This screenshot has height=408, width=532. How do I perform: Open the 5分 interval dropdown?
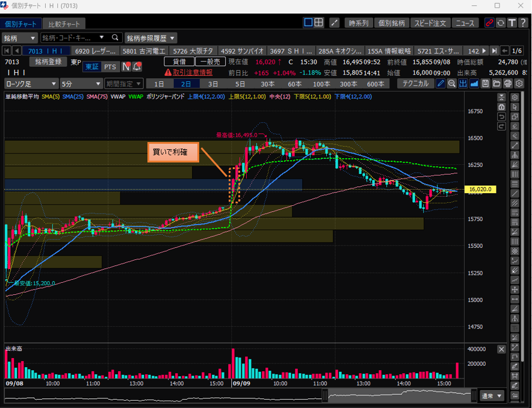80,84
